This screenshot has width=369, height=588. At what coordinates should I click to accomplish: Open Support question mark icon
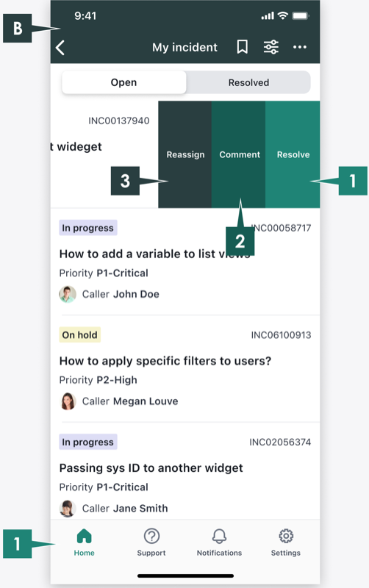[x=151, y=536]
